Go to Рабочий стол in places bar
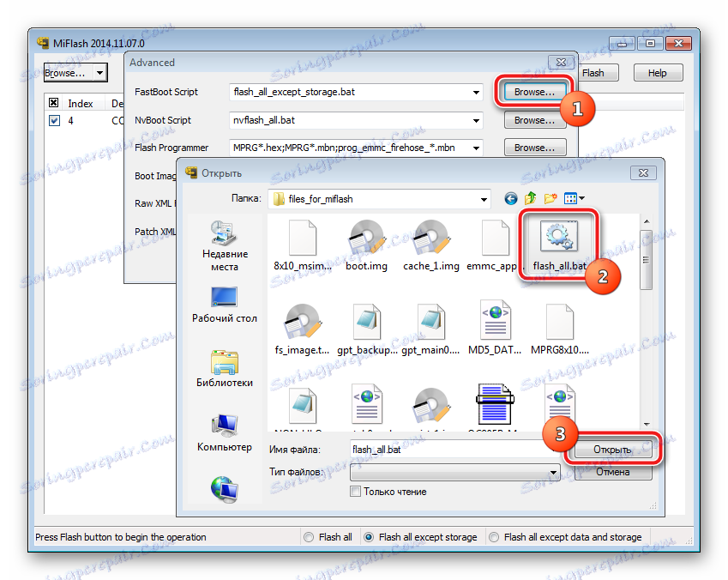Viewport: 728px width, 580px height. [225, 305]
